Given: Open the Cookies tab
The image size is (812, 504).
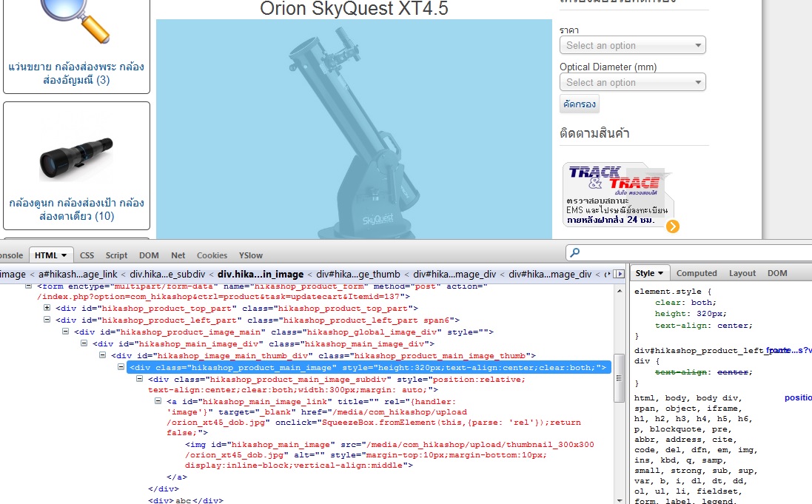Looking at the screenshot, I should (x=212, y=255).
